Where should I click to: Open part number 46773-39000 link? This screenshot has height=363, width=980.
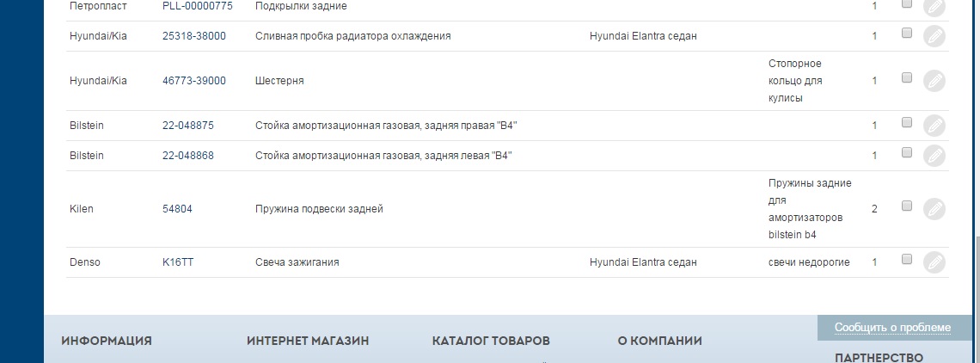(x=194, y=81)
